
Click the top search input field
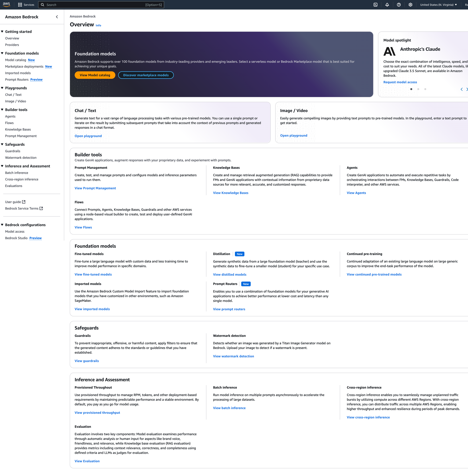point(98,5)
